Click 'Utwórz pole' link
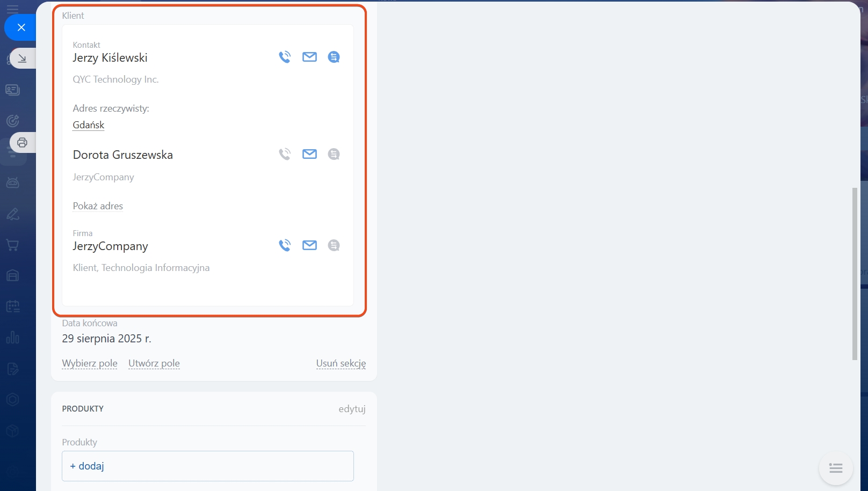Viewport: 868px width, 491px height. click(154, 363)
